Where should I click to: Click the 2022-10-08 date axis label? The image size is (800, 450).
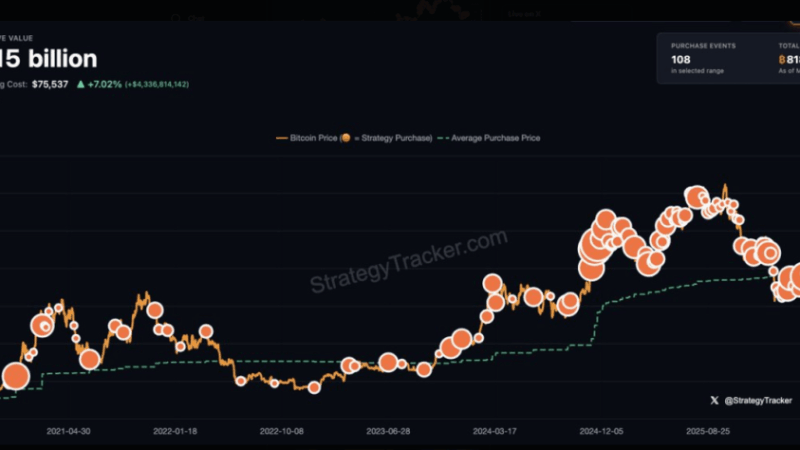282,431
